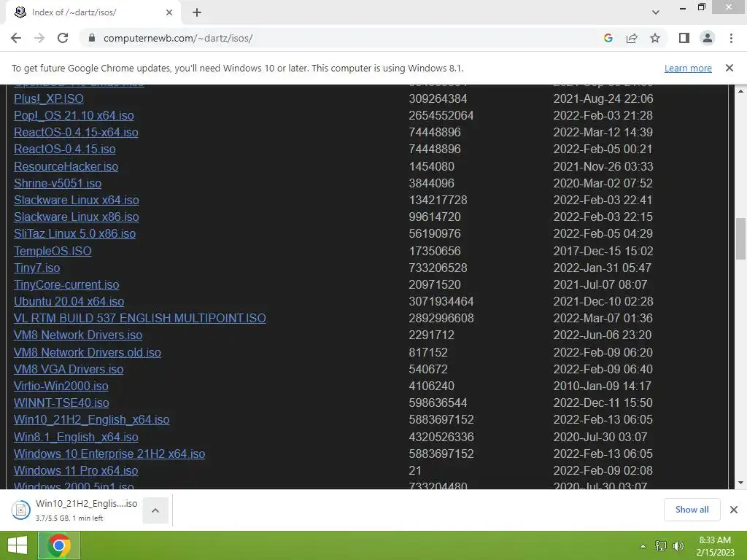Open the Chrome profile avatar menu
The height and width of the screenshot is (560, 747).
[708, 38]
